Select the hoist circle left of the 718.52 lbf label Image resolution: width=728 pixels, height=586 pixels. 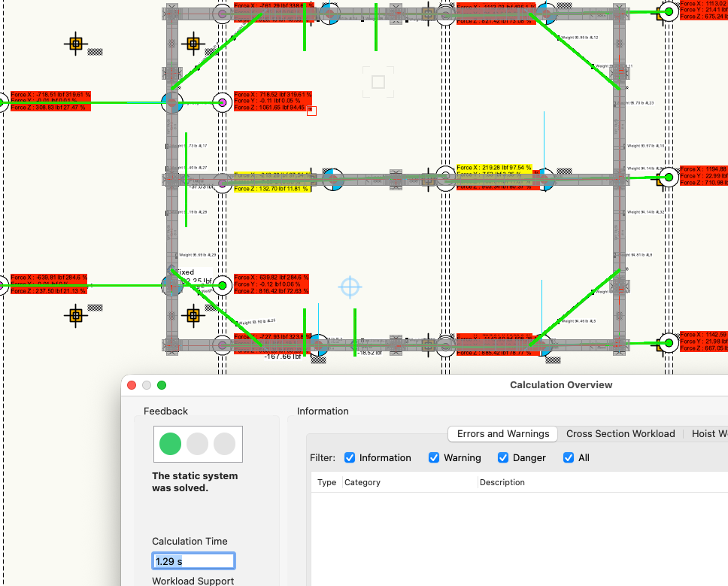tap(222, 102)
